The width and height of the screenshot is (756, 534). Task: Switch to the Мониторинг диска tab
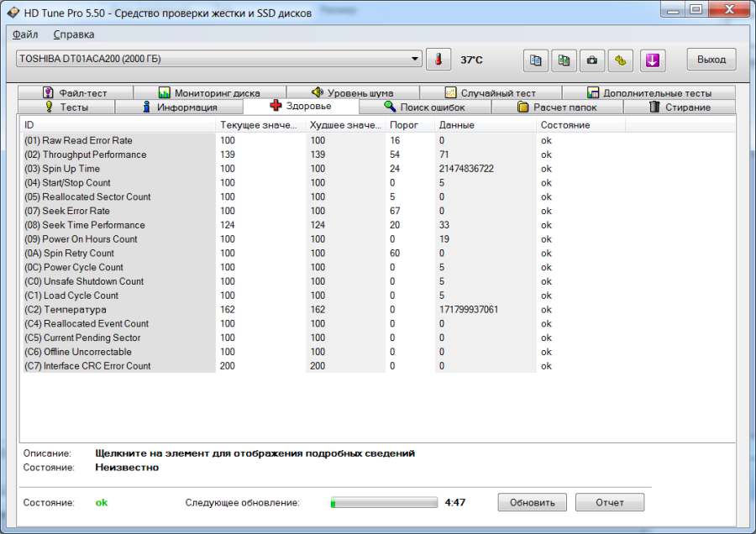[x=209, y=92]
